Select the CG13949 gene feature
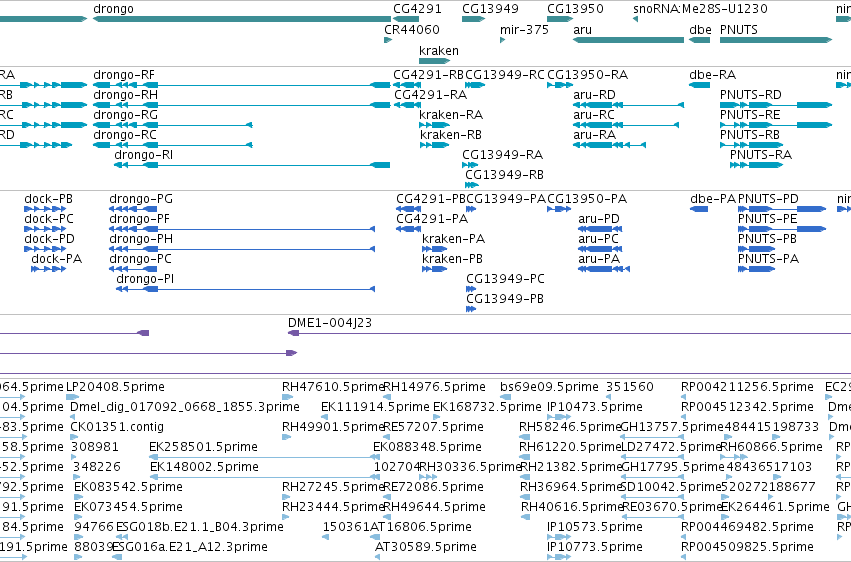 pos(473,19)
